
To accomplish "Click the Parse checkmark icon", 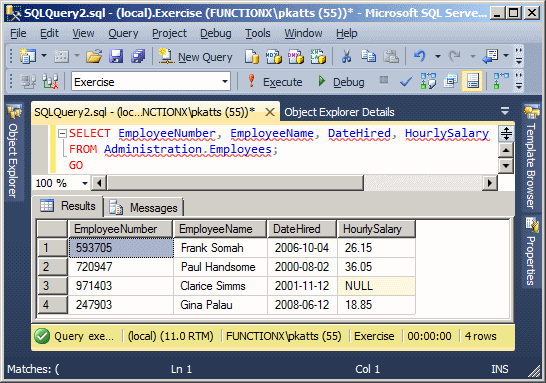I will pos(406,82).
